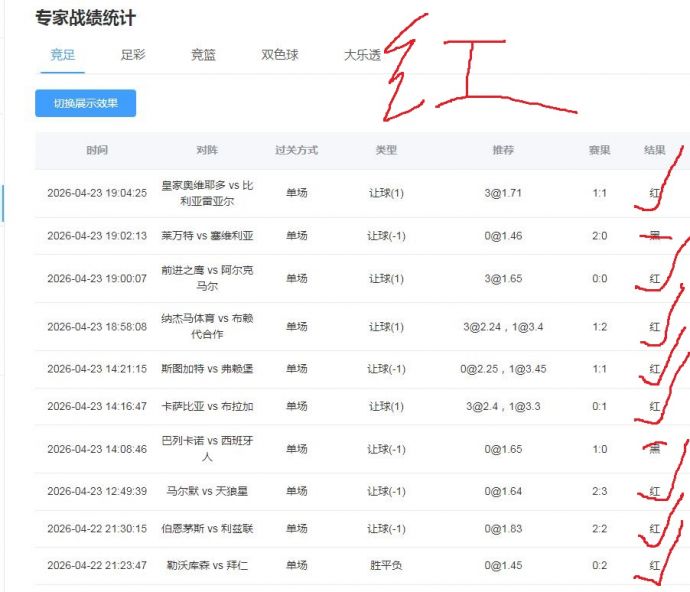Click the 3@2.24, 1@3.4 recommendation cell
This screenshot has width=690, height=592.
tap(503, 327)
